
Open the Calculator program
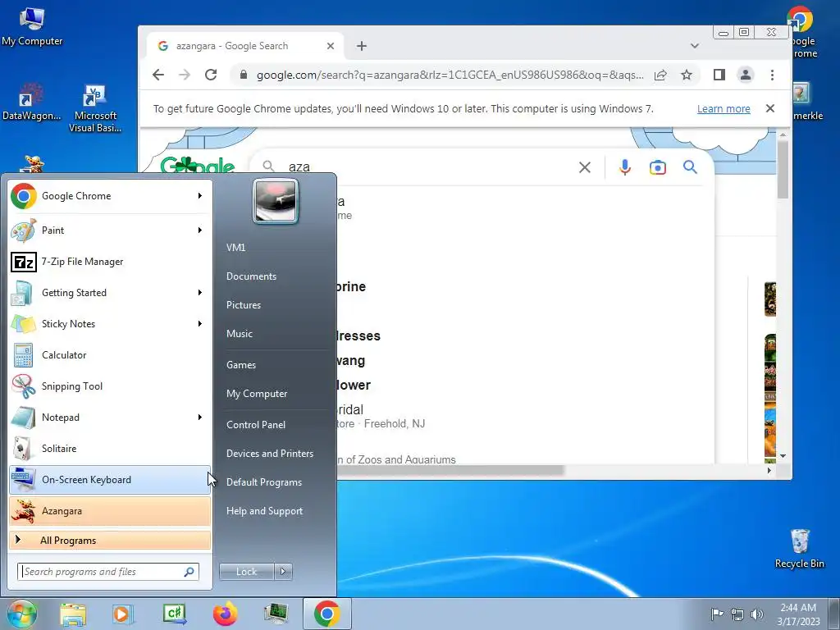[110, 354]
